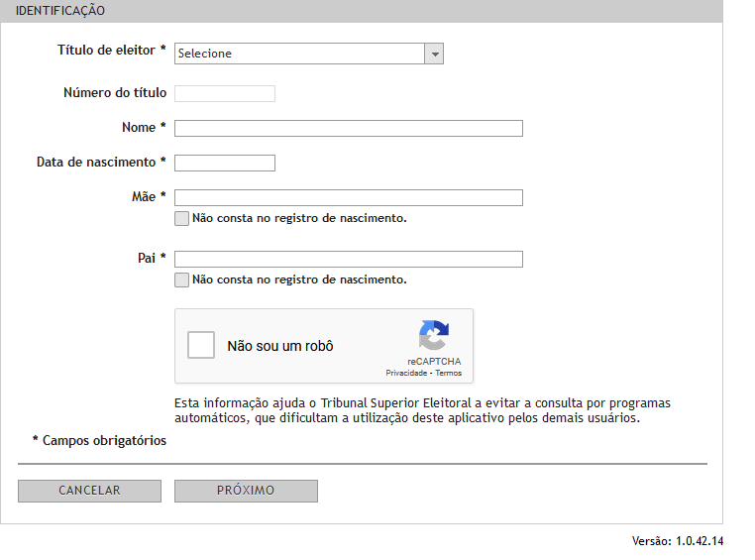Viewport: 755px width, 560px height.
Task: Open the reCAPTCHA Termos link
Action: tap(448, 373)
